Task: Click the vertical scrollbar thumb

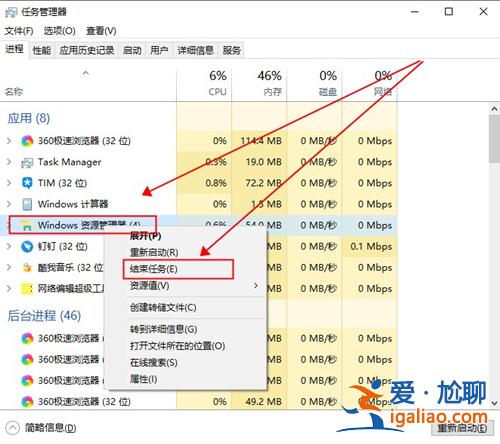Action: pos(494,139)
